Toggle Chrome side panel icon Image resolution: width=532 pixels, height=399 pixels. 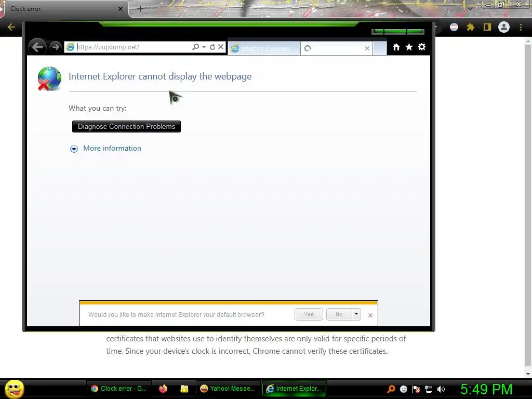[x=487, y=27]
